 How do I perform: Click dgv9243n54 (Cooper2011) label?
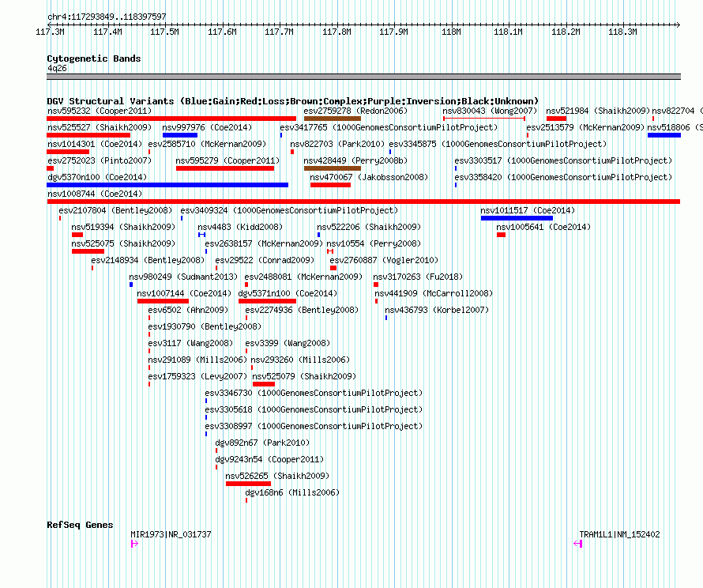[269, 459]
